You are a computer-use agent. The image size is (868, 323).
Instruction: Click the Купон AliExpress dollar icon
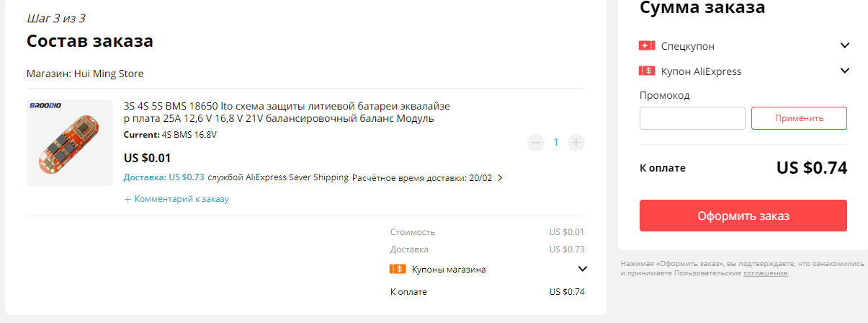[646, 71]
